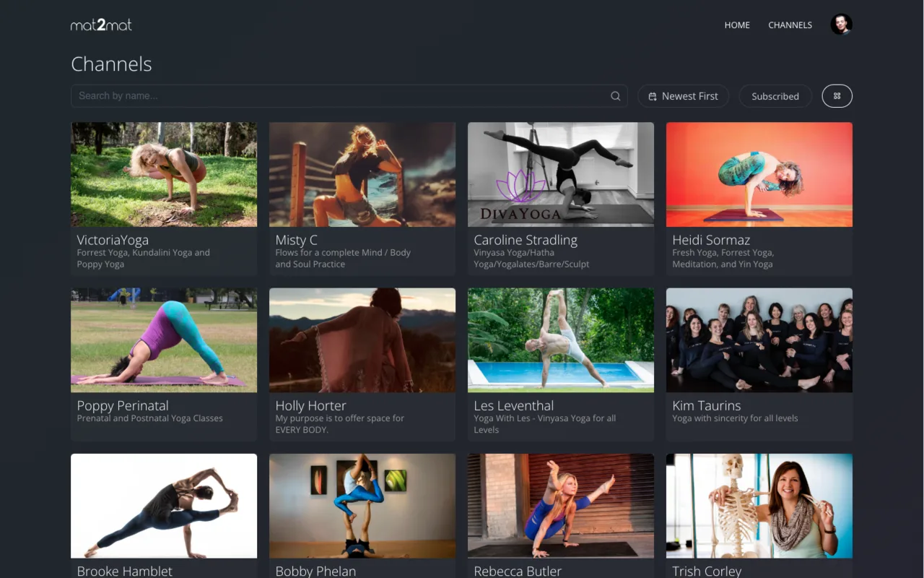The width and height of the screenshot is (924, 578).
Task: Click the Bobby Phelan channel name
Action: [316, 571]
